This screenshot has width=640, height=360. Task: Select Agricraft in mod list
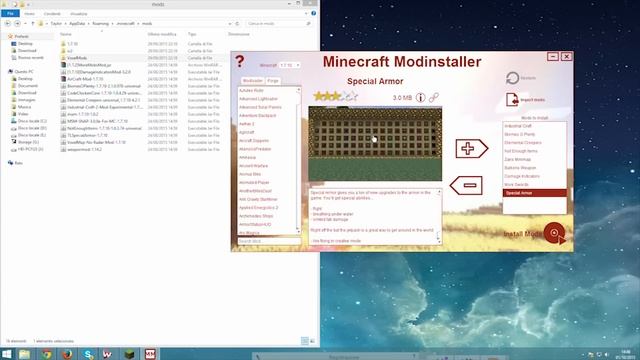click(247, 132)
